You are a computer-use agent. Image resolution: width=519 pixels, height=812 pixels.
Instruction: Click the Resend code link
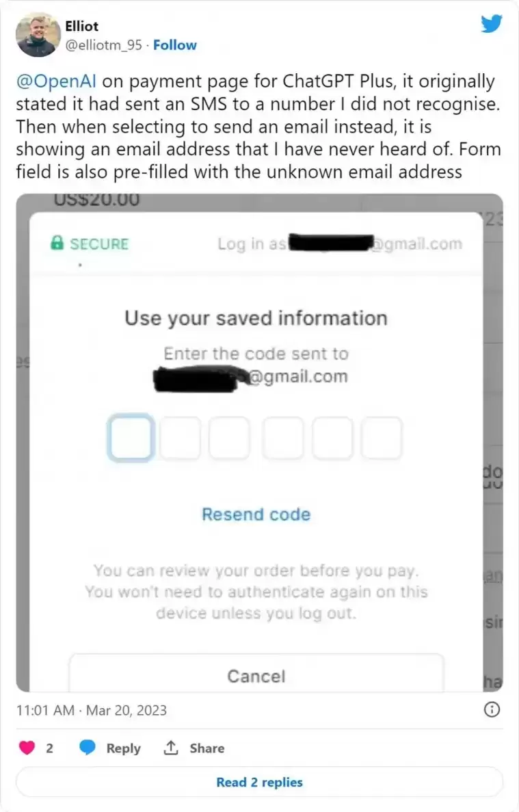[x=256, y=514]
